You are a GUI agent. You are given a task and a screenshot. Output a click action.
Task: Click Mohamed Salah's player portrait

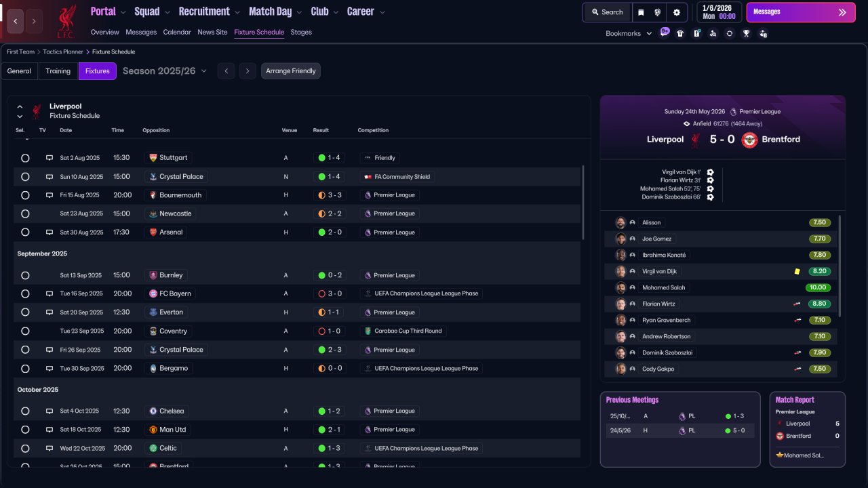(x=620, y=287)
